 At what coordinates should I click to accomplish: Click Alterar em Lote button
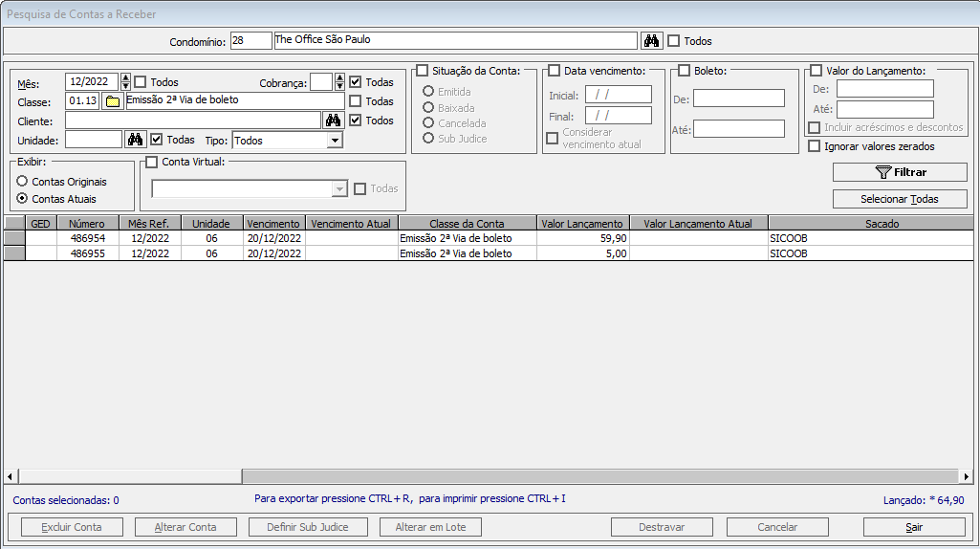(430, 527)
